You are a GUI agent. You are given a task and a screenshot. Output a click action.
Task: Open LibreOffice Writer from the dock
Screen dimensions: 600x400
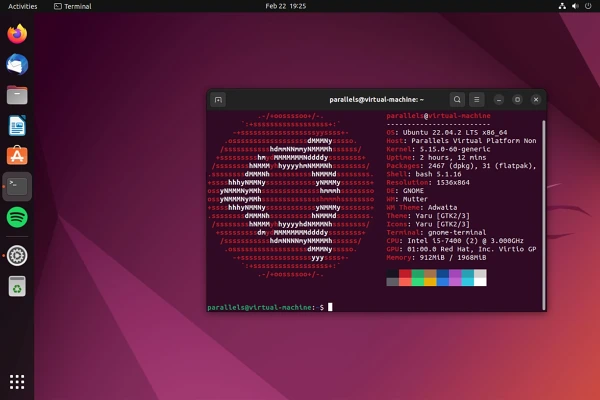tap(17, 126)
